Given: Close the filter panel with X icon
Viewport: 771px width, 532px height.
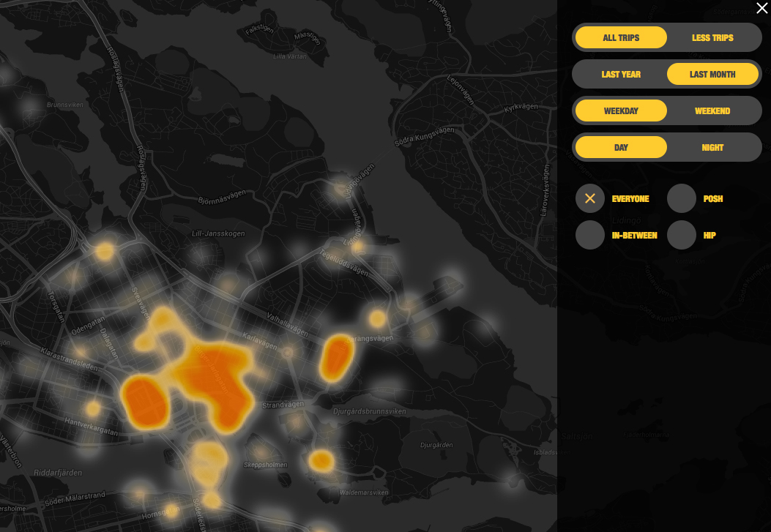Looking at the screenshot, I should [x=761, y=8].
